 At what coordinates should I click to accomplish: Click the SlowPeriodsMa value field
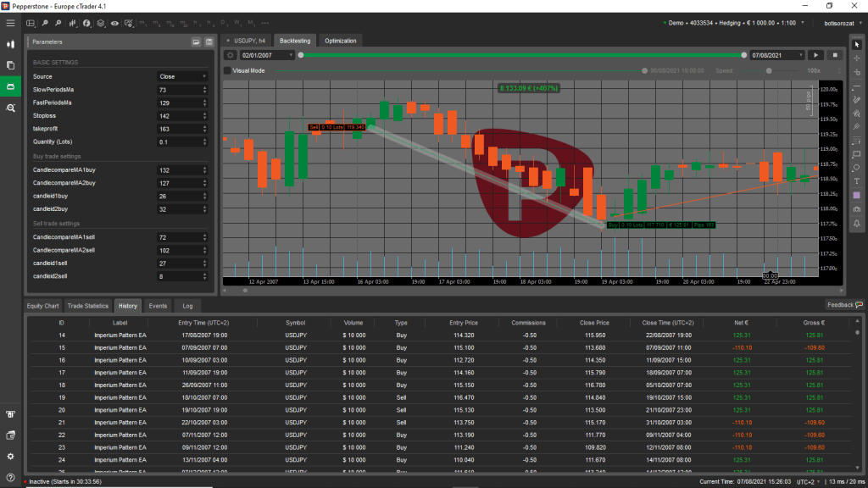(178, 89)
